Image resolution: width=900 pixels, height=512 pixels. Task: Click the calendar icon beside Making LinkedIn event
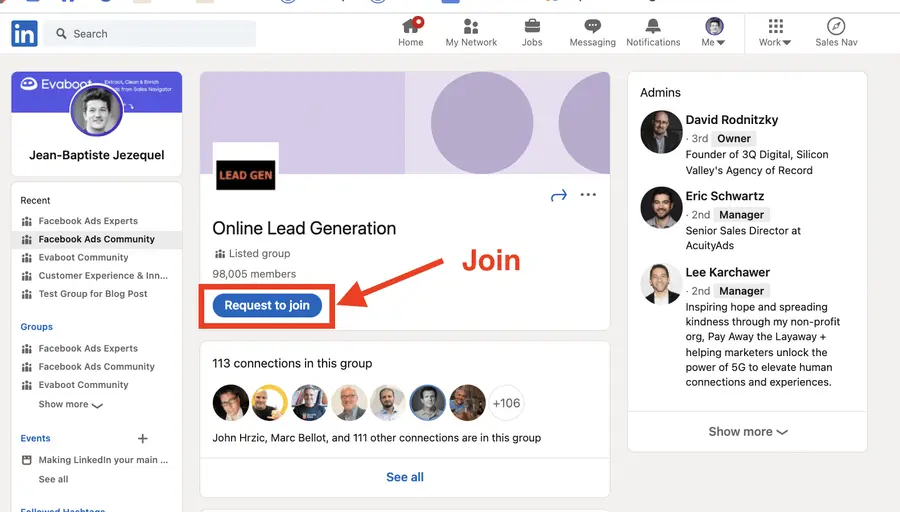(x=26, y=460)
